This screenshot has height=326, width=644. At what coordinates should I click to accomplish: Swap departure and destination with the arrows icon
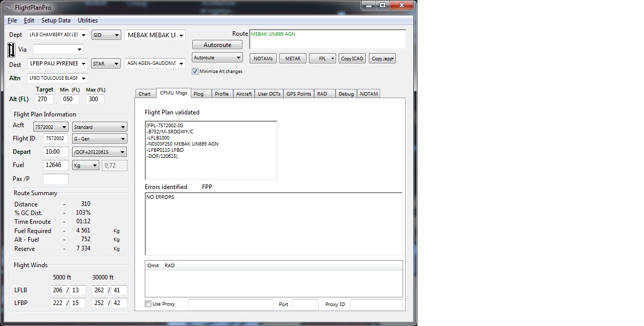coord(12,50)
